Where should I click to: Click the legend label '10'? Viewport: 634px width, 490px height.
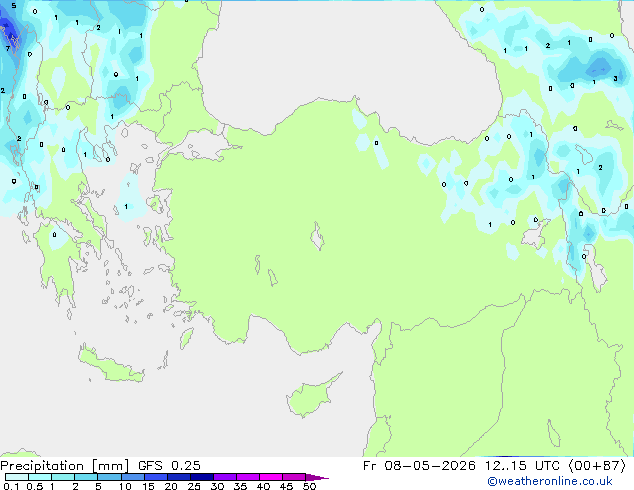(125, 486)
